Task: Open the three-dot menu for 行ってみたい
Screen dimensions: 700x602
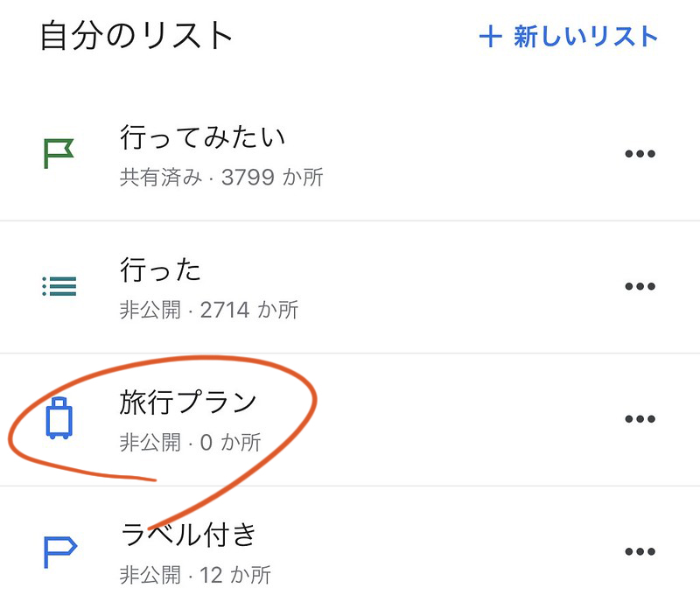Action: tap(641, 153)
